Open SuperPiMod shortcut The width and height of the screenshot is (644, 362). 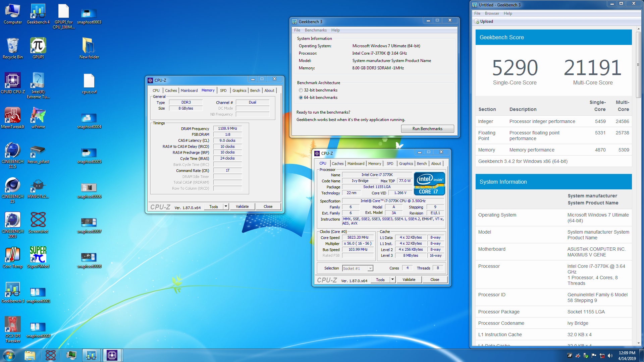click(x=38, y=258)
